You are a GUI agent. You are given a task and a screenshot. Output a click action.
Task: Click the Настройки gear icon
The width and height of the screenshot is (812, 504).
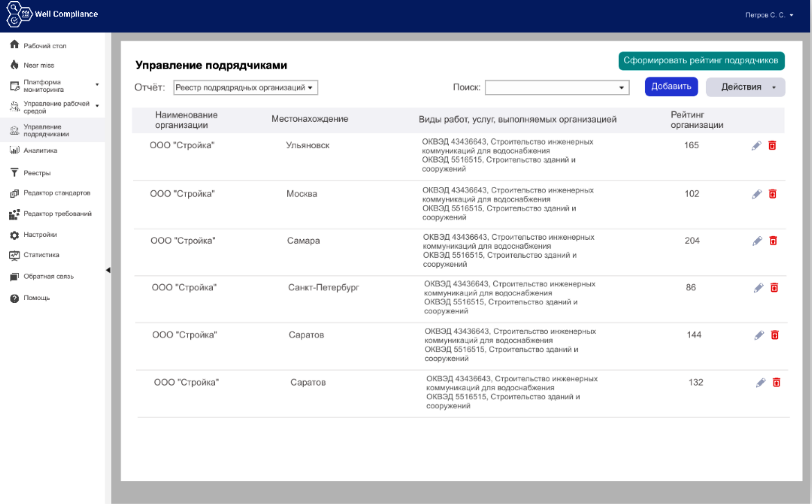(x=14, y=235)
